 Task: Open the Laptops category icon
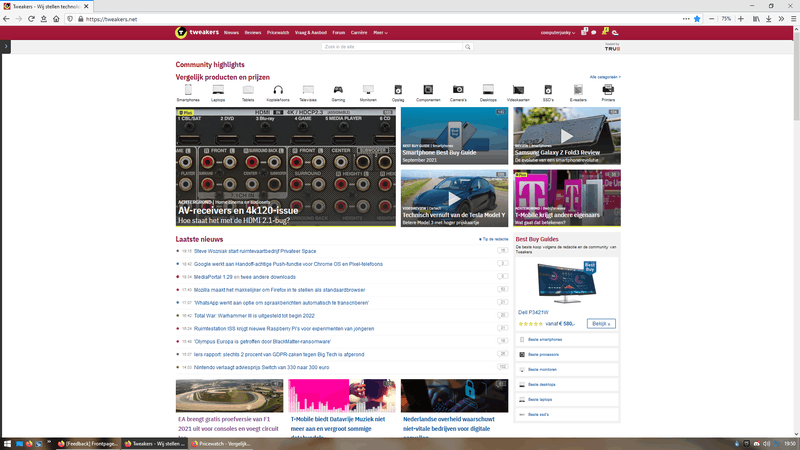[x=218, y=90]
